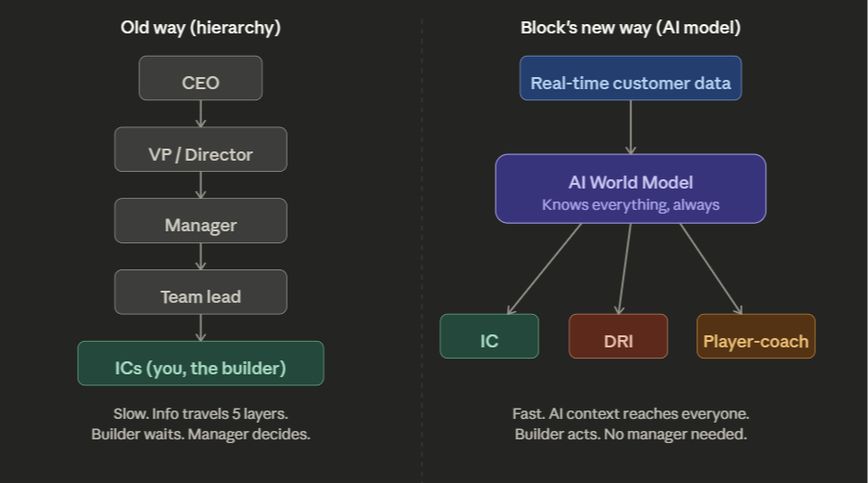Viewport: 868px width, 483px height.
Task: Click the "Knows everything, always" subtitle
Action: tap(630, 204)
